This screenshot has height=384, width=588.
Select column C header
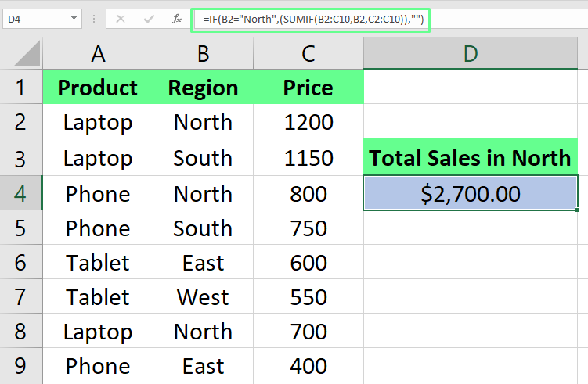pyautogui.click(x=308, y=53)
